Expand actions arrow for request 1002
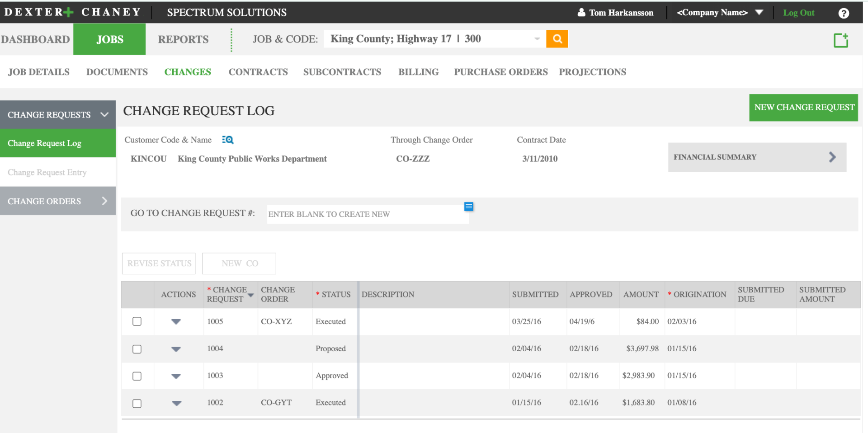This screenshot has width=868, height=433. click(x=176, y=403)
